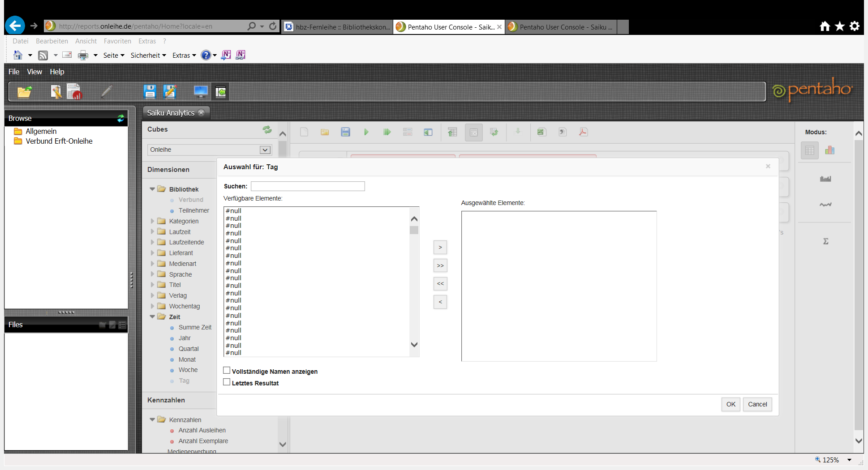Viewport: 868px width, 470px height.
Task: Open the View menu
Action: [34, 72]
